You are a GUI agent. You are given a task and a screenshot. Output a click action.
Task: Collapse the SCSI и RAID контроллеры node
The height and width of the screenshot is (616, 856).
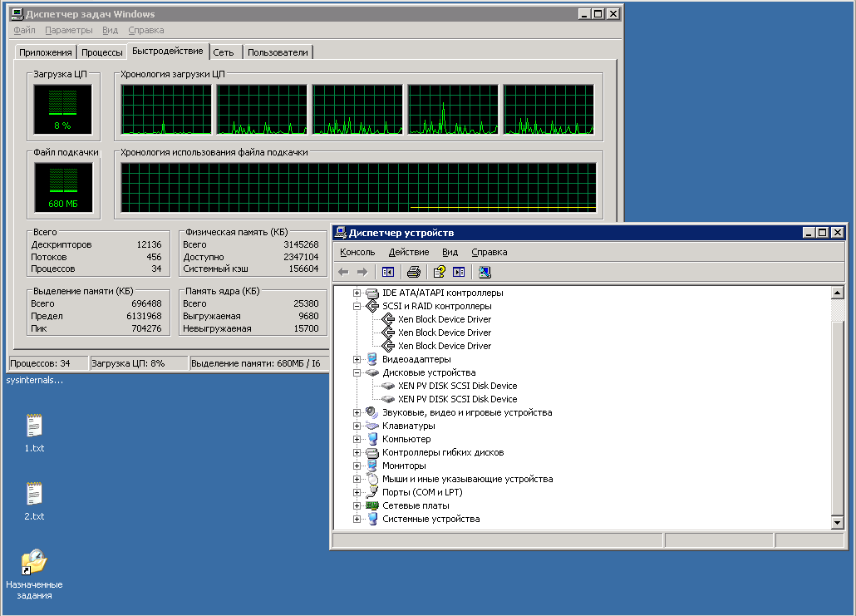coord(357,307)
